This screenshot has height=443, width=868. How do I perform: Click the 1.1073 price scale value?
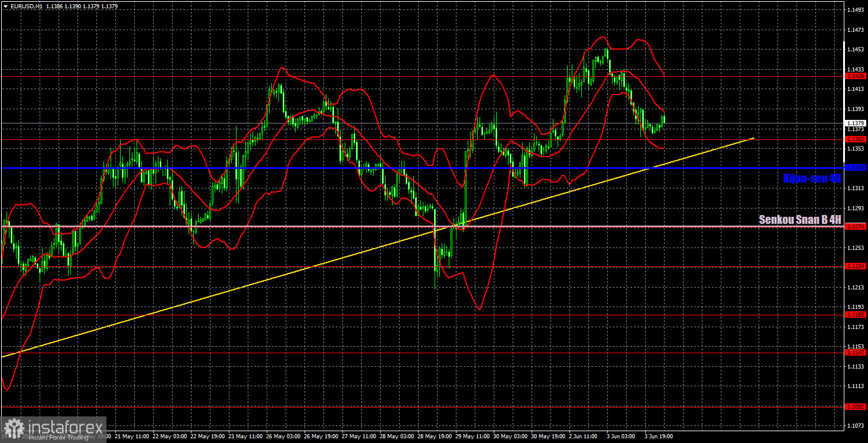tap(856, 425)
